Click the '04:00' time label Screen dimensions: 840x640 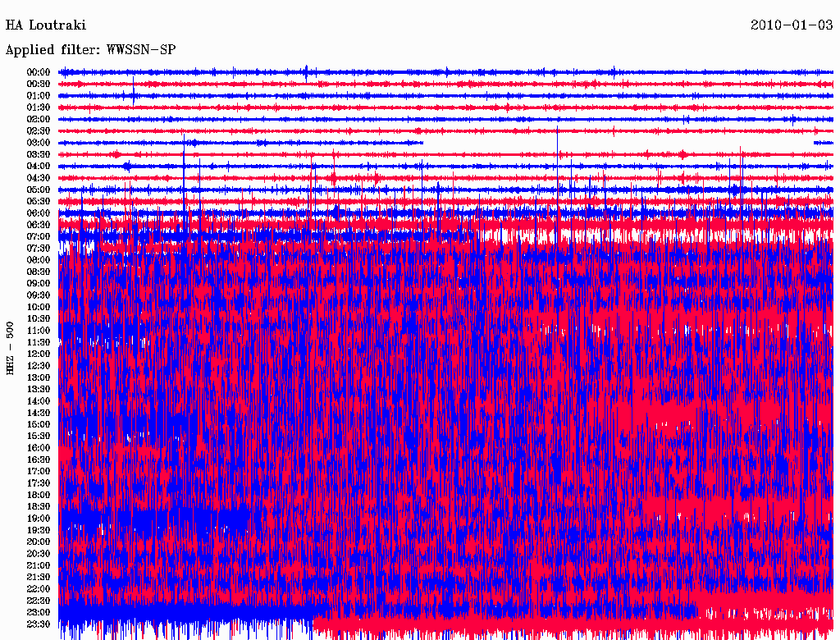coord(39,167)
